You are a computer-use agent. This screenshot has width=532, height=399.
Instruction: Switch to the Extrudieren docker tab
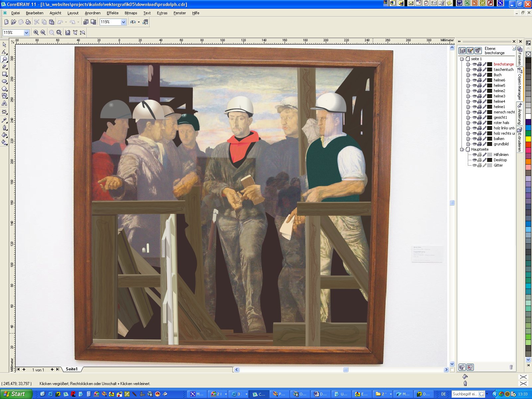[519, 140]
